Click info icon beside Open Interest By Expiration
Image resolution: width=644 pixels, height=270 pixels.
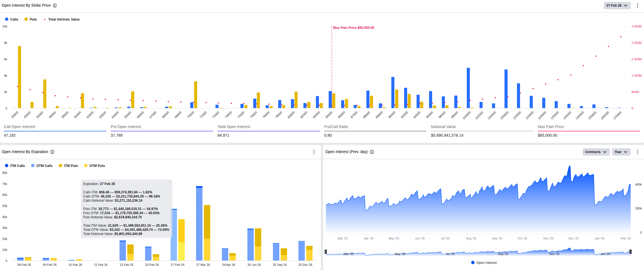(x=52, y=152)
